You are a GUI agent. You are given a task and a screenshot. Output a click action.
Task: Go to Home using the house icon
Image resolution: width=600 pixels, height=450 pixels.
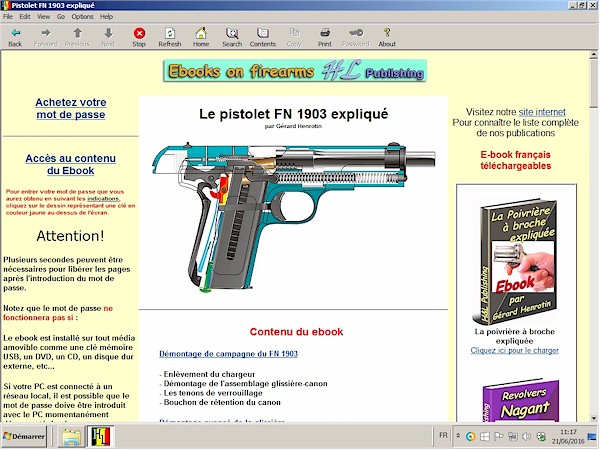201,33
